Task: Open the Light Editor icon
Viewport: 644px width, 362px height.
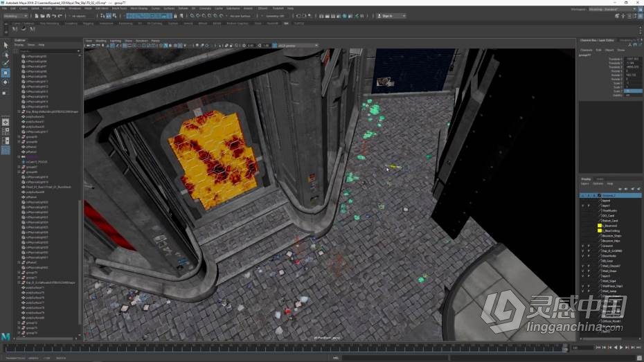Action: coord(356,16)
